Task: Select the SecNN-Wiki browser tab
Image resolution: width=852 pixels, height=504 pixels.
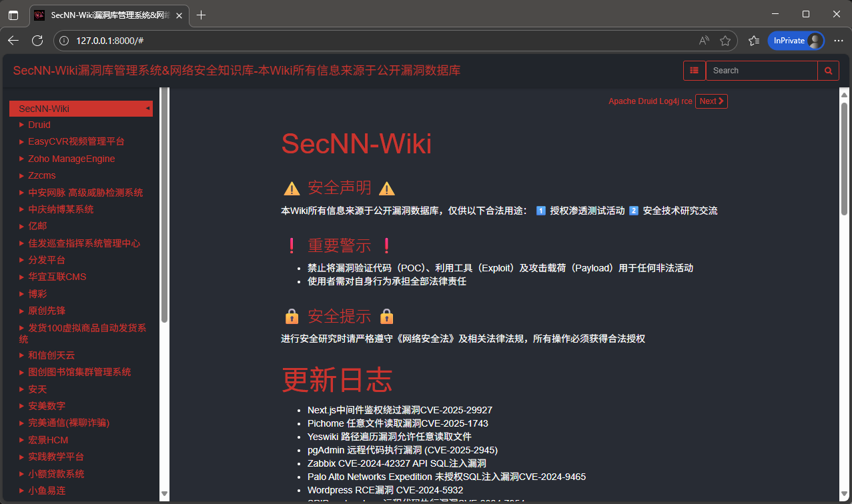Action: tap(109, 15)
